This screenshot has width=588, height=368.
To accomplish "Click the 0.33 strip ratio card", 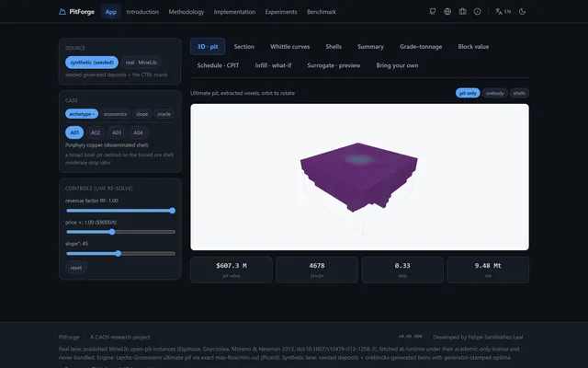I will 402,270.
